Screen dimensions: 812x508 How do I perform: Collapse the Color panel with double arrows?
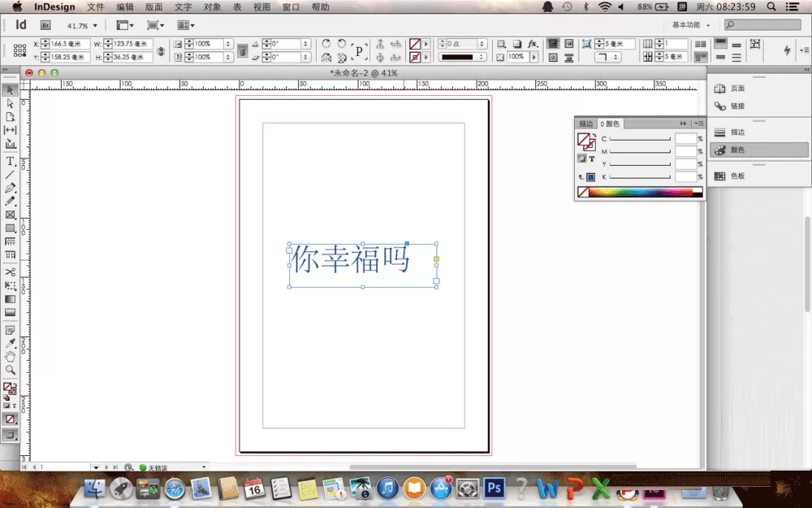pos(683,124)
